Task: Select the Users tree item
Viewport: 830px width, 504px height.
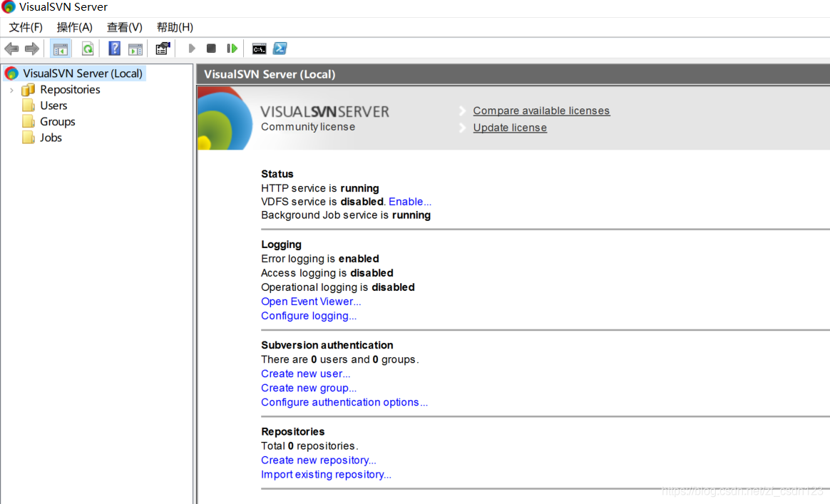Action: click(53, 106)
